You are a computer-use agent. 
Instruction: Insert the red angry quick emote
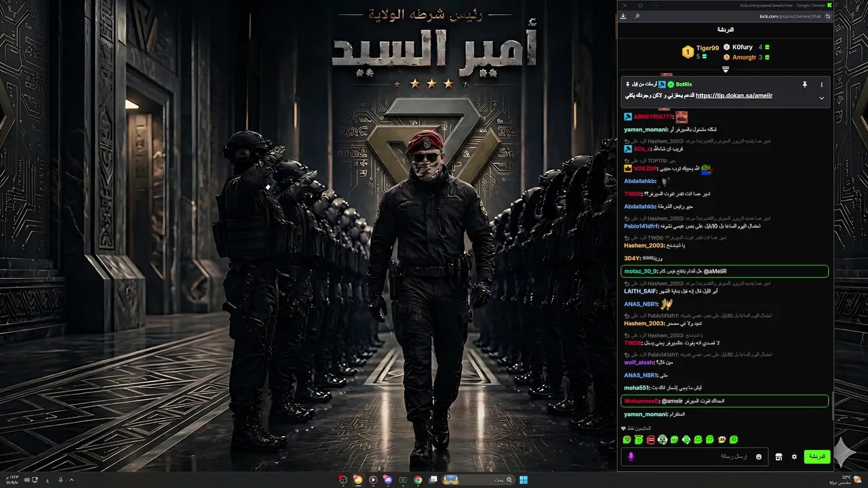651,440
